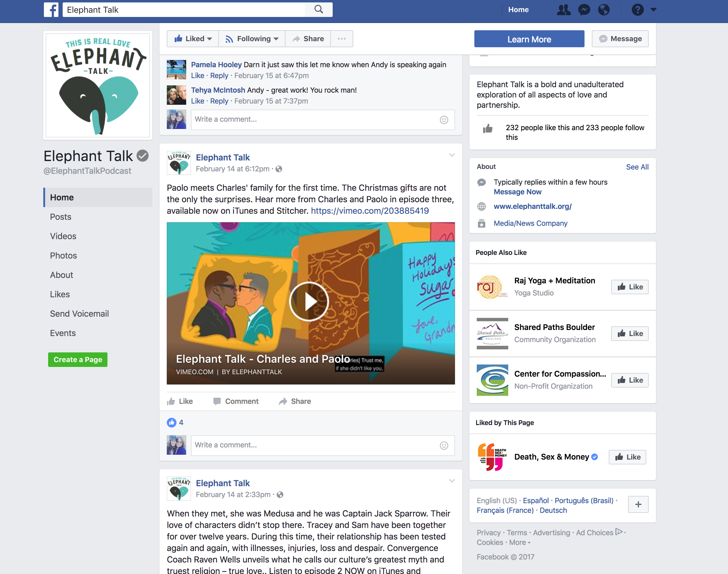Image resolution: width=728 pixels, height=574 pixels.
Task: Select Videos in the page sidebar
Action: point(63,236)
